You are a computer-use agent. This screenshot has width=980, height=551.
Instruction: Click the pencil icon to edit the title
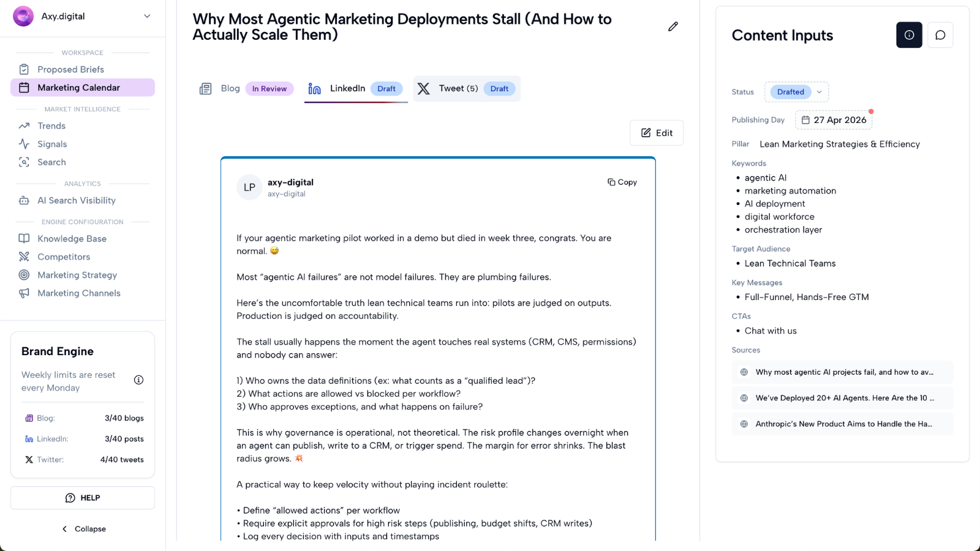coord(673,26)
